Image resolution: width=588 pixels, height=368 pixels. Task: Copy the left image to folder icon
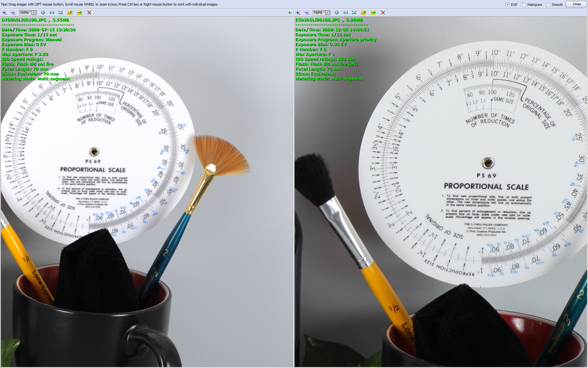click(70, 13)
